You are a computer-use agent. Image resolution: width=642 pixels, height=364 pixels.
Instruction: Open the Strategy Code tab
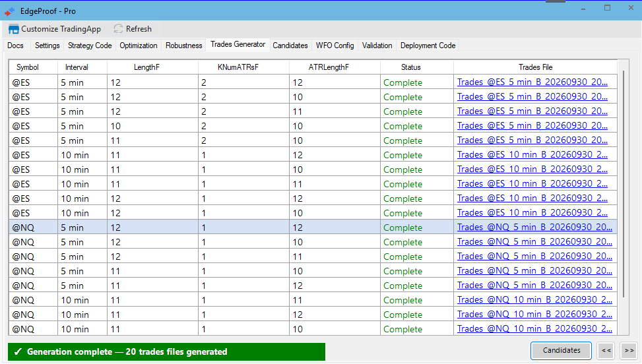pos(90,45)
